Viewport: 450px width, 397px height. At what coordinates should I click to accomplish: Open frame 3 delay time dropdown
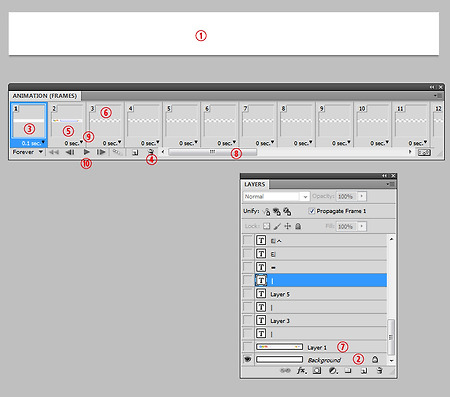click(112, 143)
